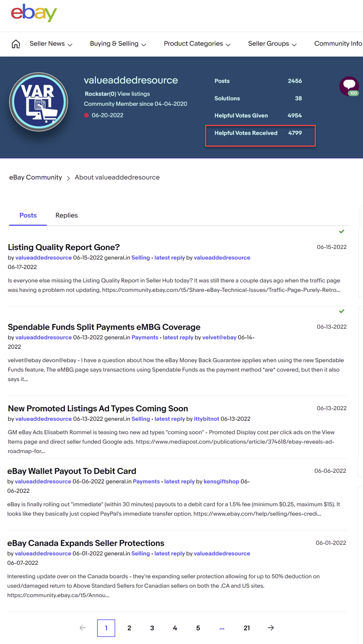Screen dimensions: 363x644
Task: Open View listings link
Action: pos(134,94)
